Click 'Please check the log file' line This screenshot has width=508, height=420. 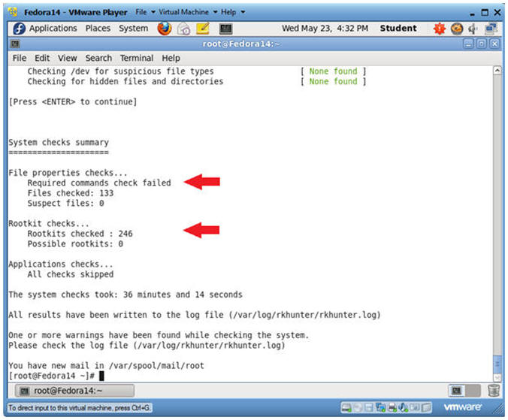click(147, 345)
